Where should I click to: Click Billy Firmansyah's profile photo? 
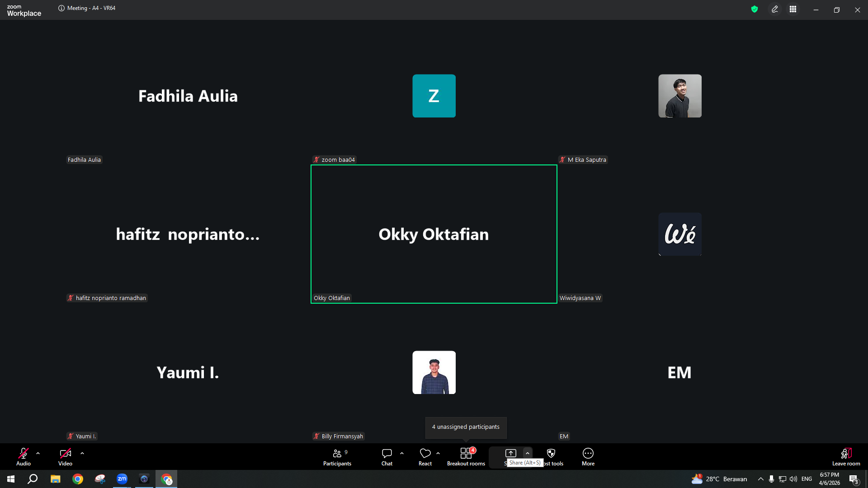tap(434, 372)
